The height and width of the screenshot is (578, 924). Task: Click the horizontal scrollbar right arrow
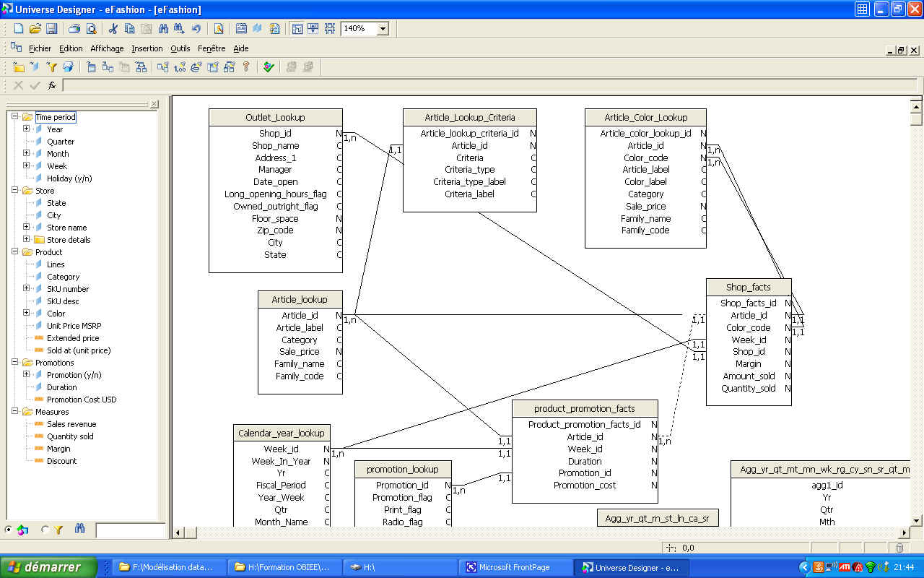tap(903, 532)
